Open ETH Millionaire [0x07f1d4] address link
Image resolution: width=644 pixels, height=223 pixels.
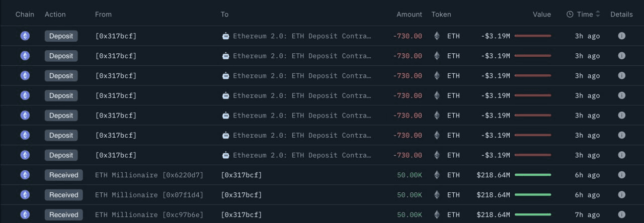tap(149, 195)
